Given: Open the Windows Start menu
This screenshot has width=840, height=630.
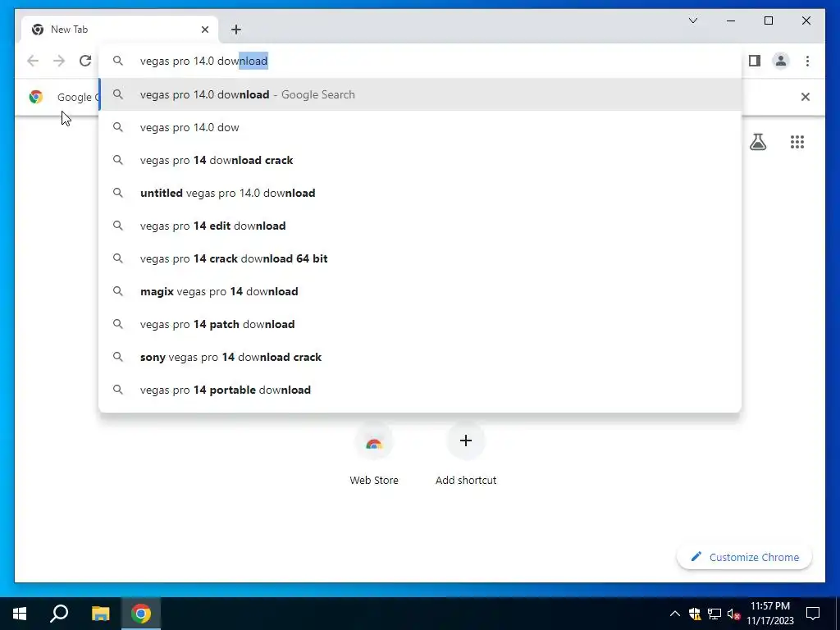Looking at the screenshot, I should coord(20,614).
